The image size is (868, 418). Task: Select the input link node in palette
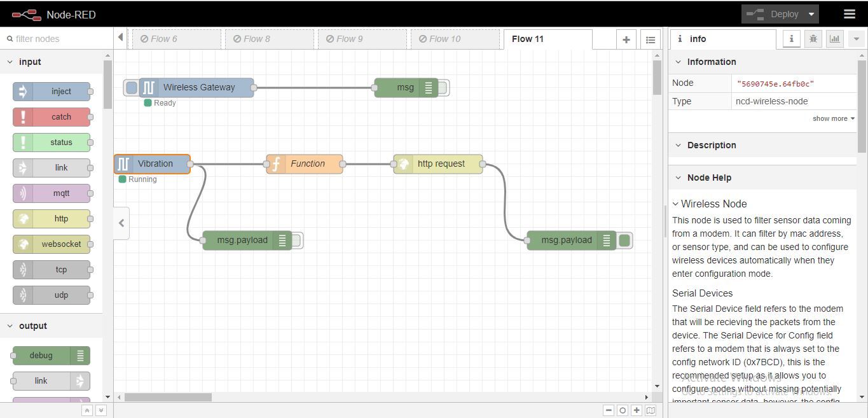click(52, 168)
